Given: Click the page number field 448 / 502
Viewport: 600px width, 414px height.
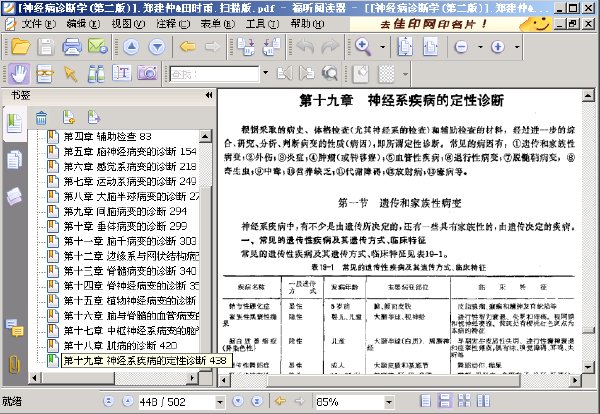Looking at the screenshot, I should (177, 402).
